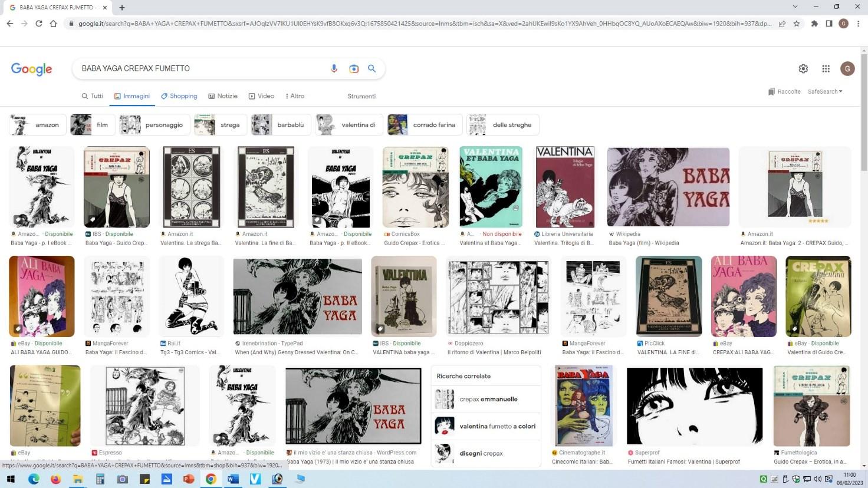This screenshot has width=868, height=488.
Task: Go to the Google logo home
Action: click(x=31, y=69)
